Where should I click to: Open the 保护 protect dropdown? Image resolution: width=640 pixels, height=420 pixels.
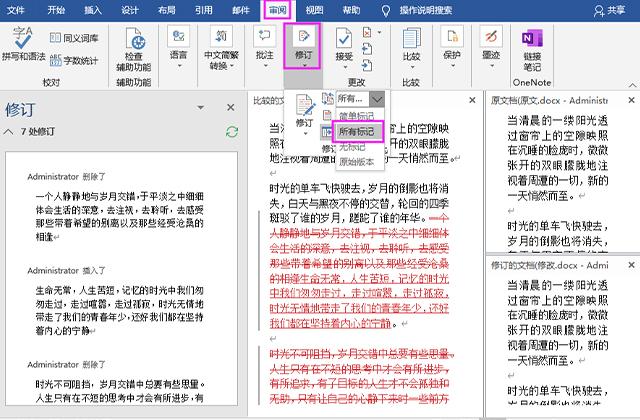coord(452,47)
